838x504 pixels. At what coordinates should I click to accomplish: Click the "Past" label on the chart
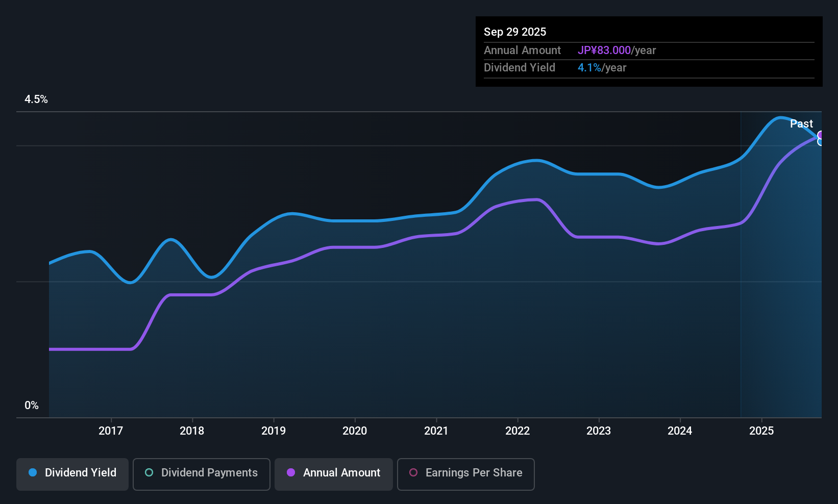click(x=801, y=124)
